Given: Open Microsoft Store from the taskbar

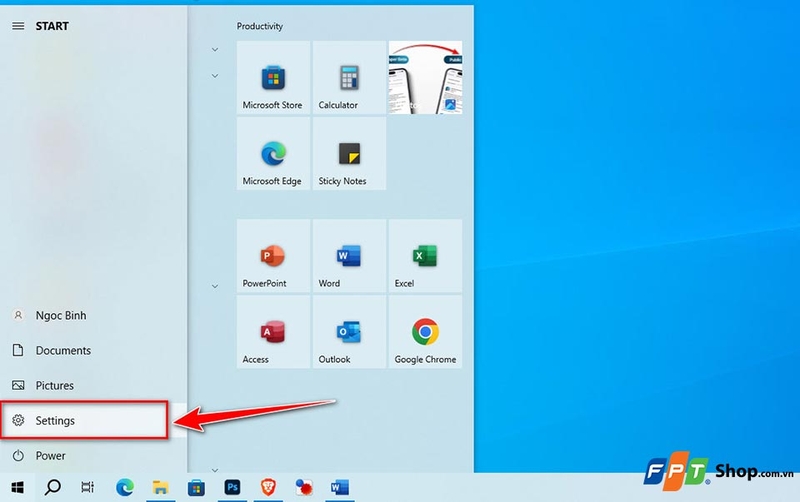Looking at the screenshot, I should [x=196, y=488].
